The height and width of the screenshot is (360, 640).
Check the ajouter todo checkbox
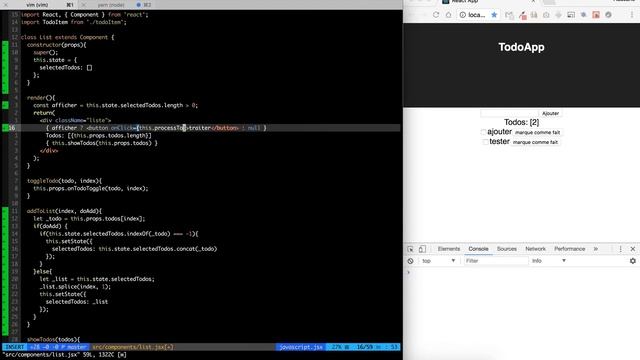(x=483, y=132)
